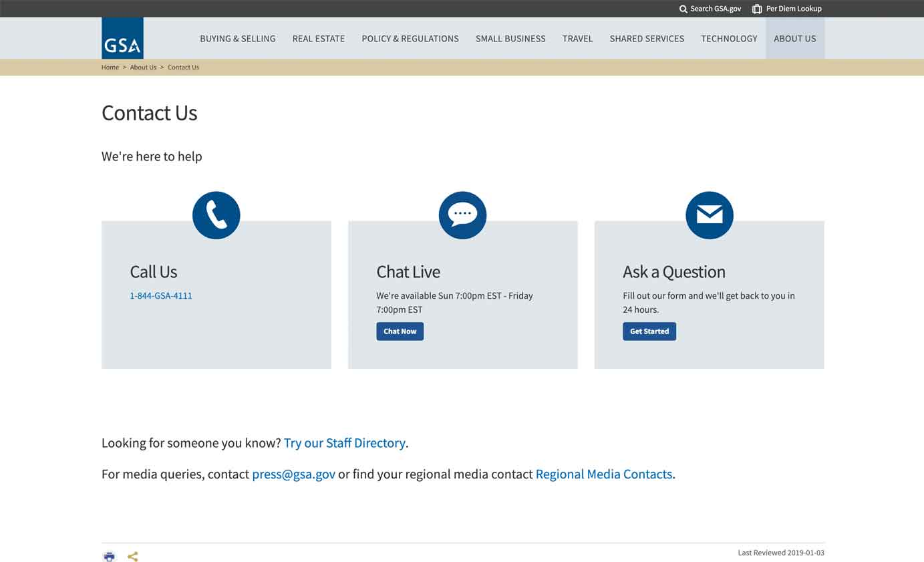Click the envelope icon above Ask a Question

coord(709,215)
